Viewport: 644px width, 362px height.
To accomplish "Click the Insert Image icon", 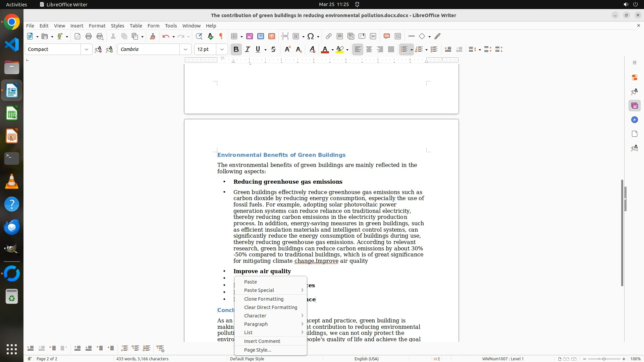I will (250, 36).
